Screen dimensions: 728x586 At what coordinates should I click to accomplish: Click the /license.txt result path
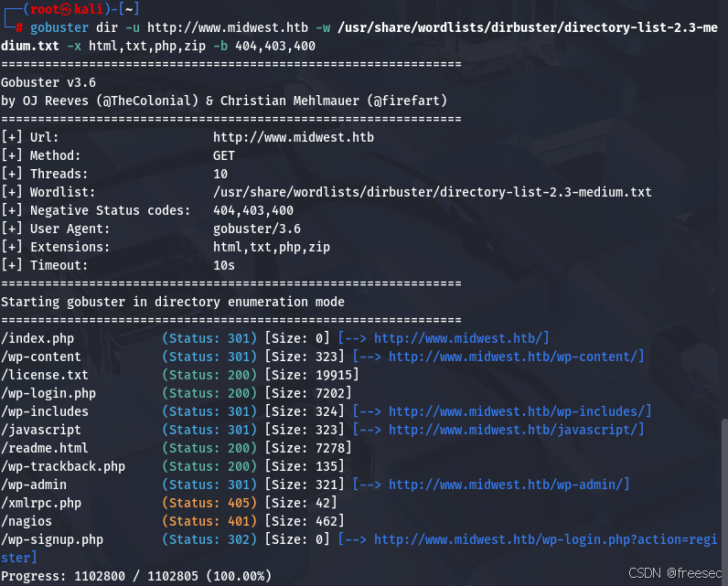click(x=45, y=375)
